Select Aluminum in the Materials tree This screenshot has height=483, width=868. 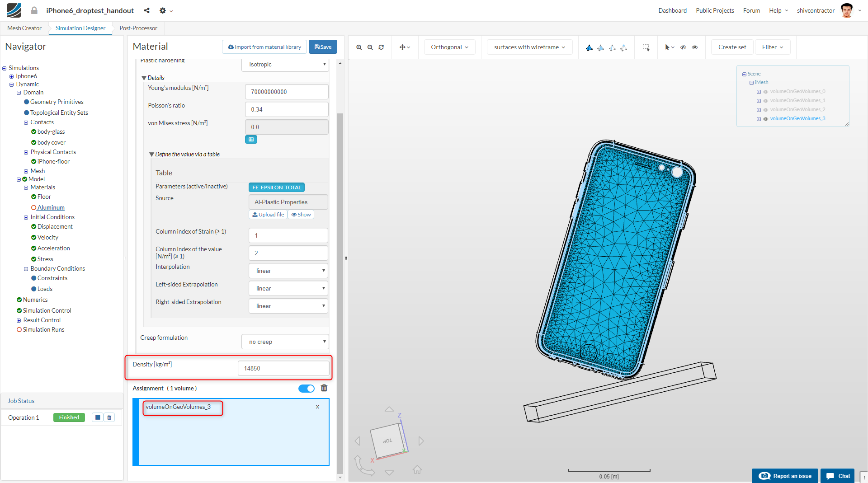click(x=51, y=208)
